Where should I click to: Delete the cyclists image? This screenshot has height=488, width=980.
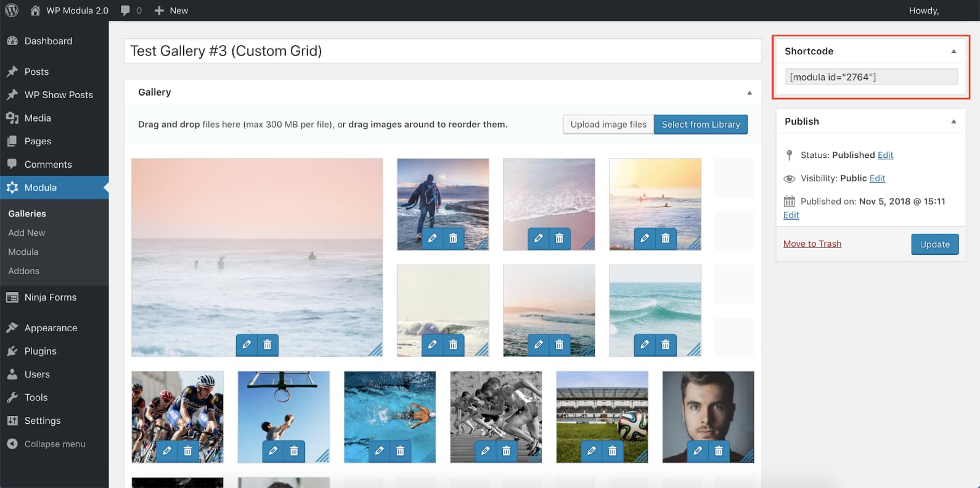(x=188, y=451)
